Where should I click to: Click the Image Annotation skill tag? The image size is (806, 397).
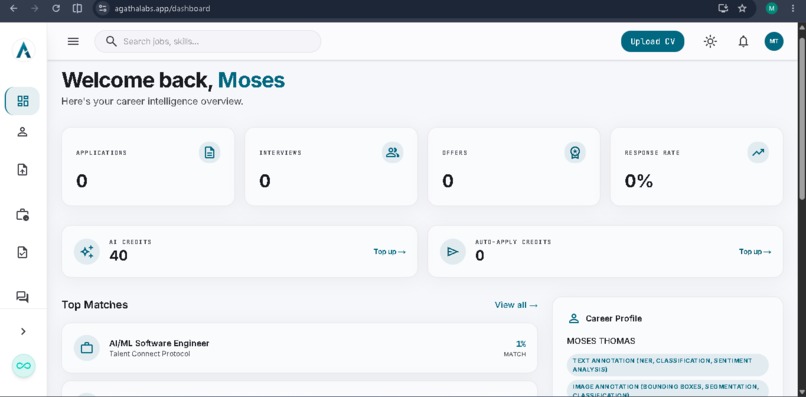click(668, 389)
